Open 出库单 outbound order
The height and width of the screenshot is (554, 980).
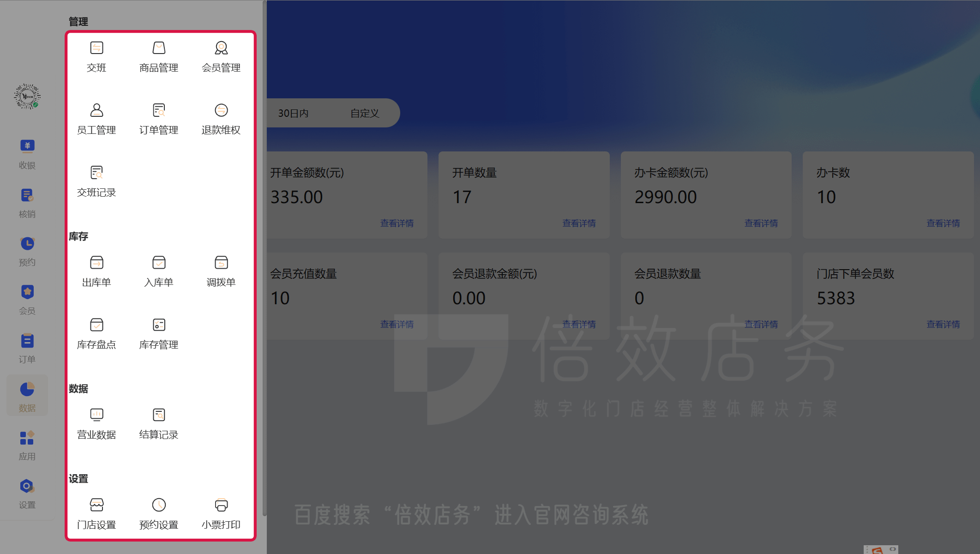coord(96,271)
